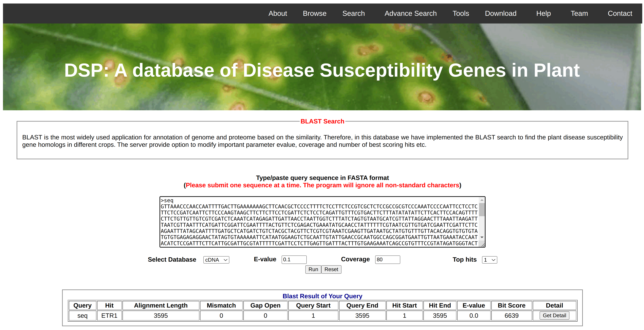Screen dimensions: 644x330
Task: Click the Coverage label
Action: pyautogui.click(x=355, y=259)
